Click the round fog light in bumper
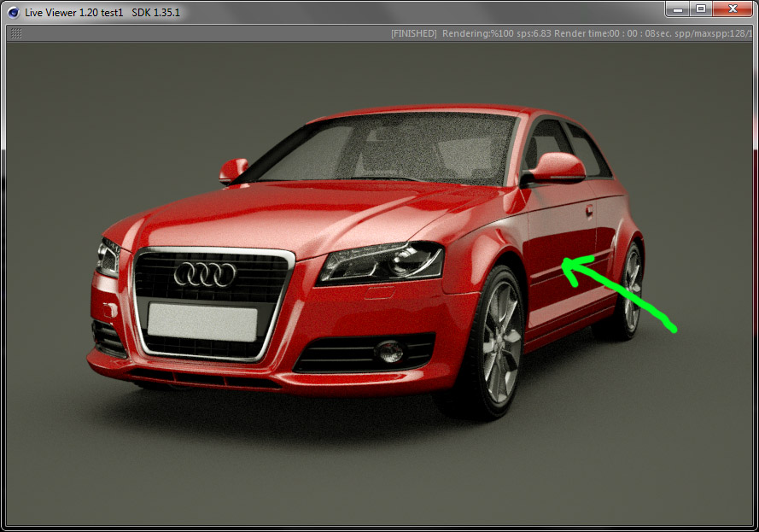This screenshot has width=759, height=532. [x=392, y=350]
